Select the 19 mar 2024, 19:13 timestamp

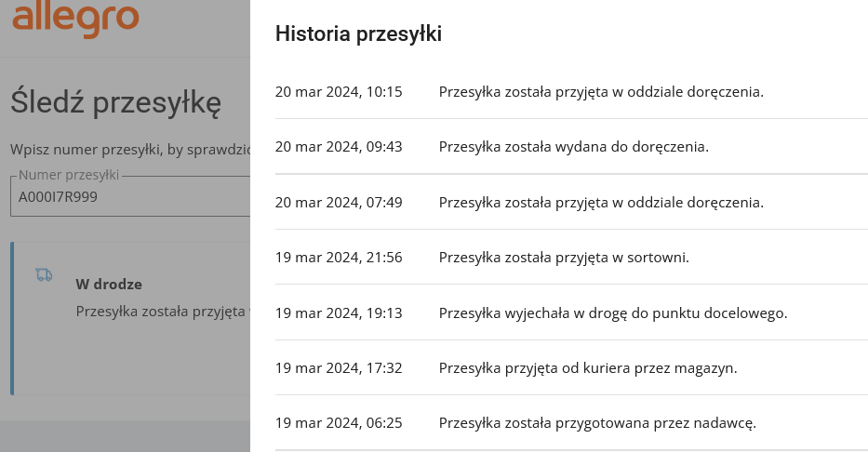point(339,312)
